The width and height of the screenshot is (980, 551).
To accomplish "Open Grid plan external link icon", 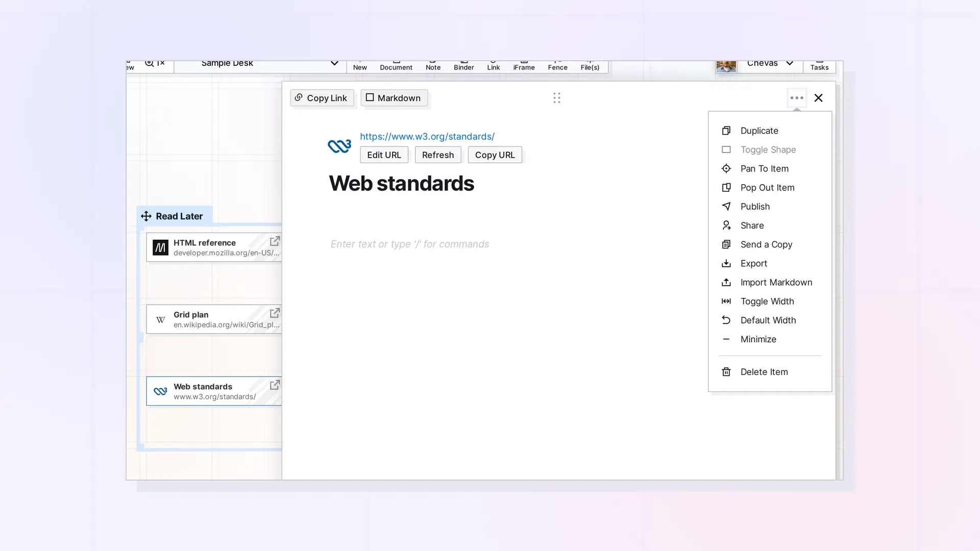I will coord(275,313).
